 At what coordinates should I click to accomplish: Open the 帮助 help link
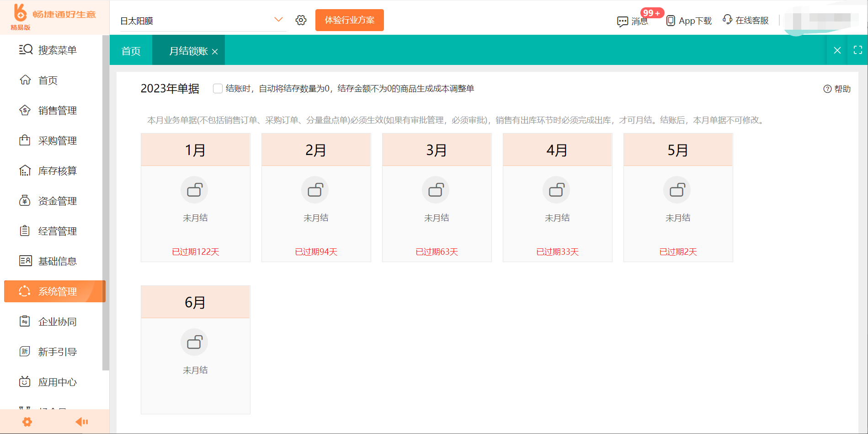click(x=836, y=89)
